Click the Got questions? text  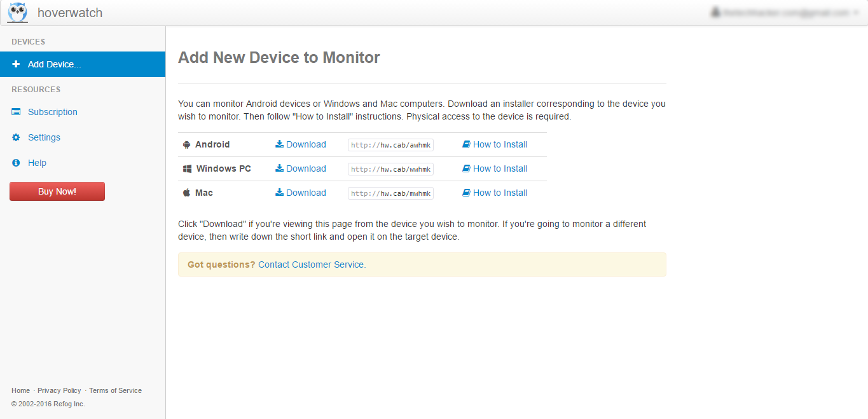(221, 264)
